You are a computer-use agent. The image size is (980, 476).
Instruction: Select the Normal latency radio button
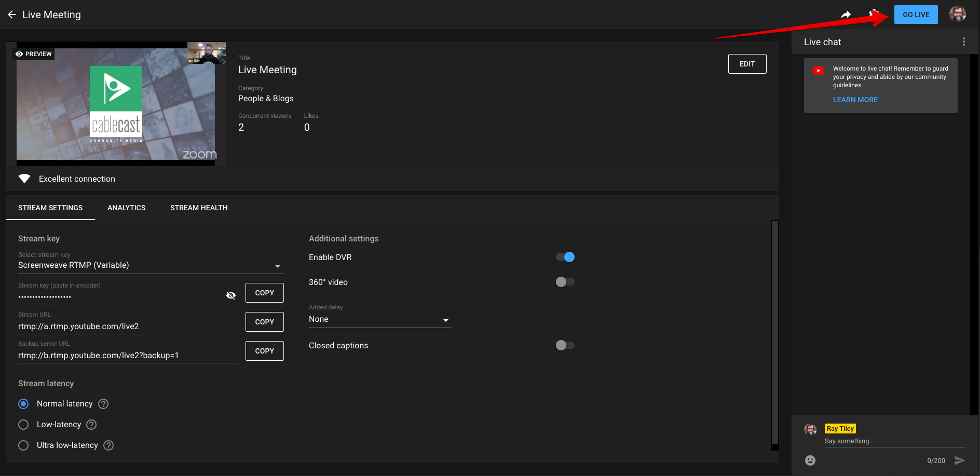23,404
